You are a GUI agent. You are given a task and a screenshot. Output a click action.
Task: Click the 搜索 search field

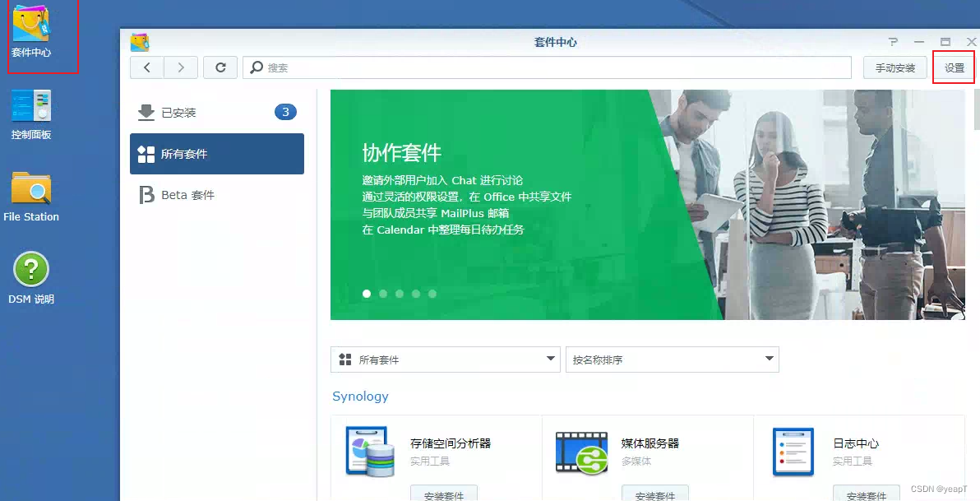point(547,67)
